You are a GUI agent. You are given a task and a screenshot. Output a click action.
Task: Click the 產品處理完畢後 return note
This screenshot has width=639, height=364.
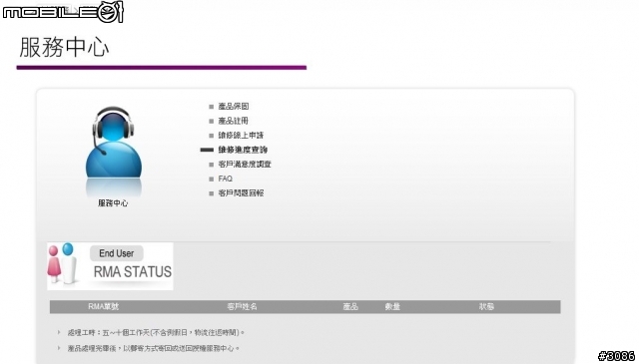(x=154, y=348)
